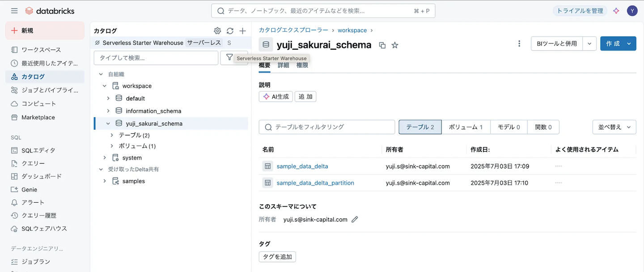Click the カタログエクスプローラー breadcrumb
Viewport: 644px width, 272px height.
[293, 30]
